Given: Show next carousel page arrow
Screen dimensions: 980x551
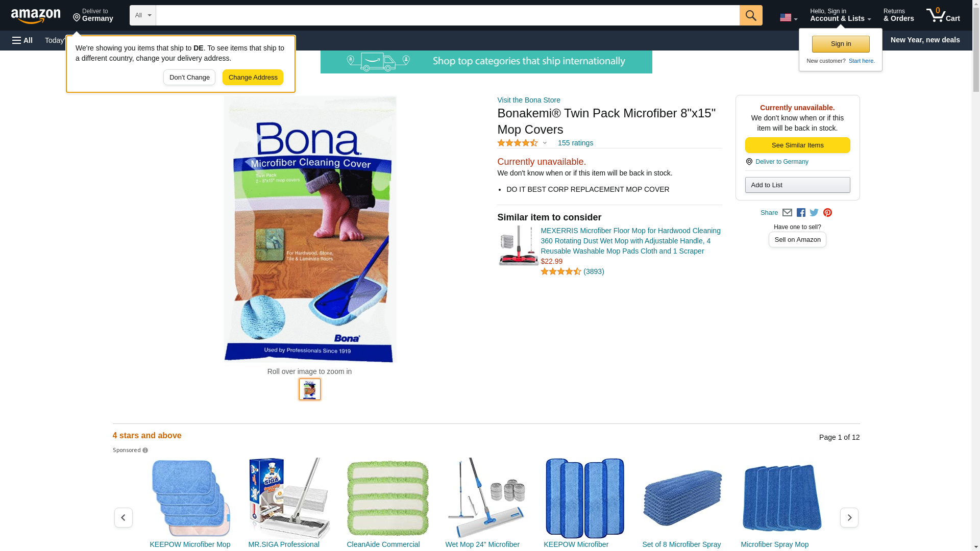Looking at the screenshot, I should [x=849, y=517].
